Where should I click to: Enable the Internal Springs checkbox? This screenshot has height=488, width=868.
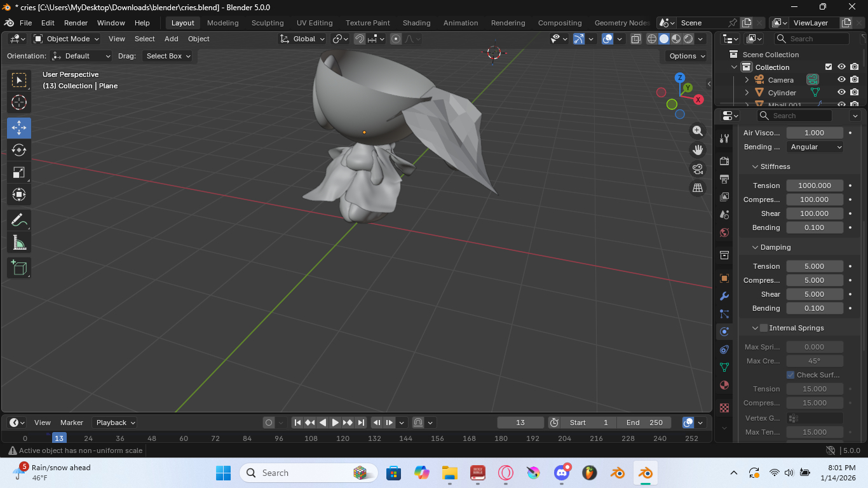(x=764, y=328)
